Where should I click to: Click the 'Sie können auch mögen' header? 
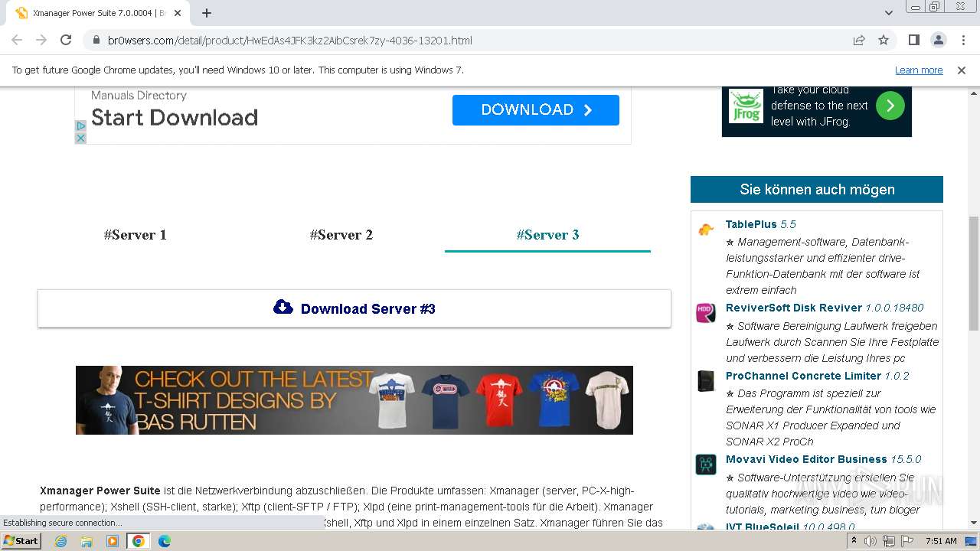point(817,189)
